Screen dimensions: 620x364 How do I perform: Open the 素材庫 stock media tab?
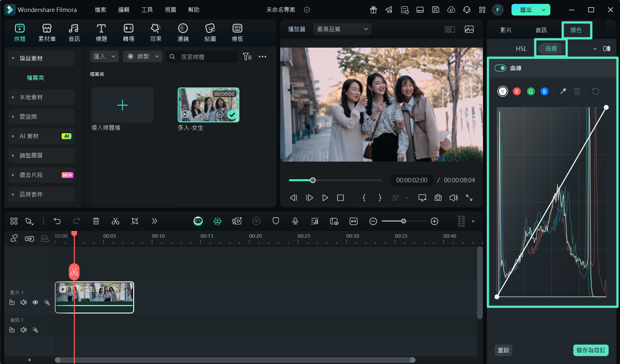point(47,33)
